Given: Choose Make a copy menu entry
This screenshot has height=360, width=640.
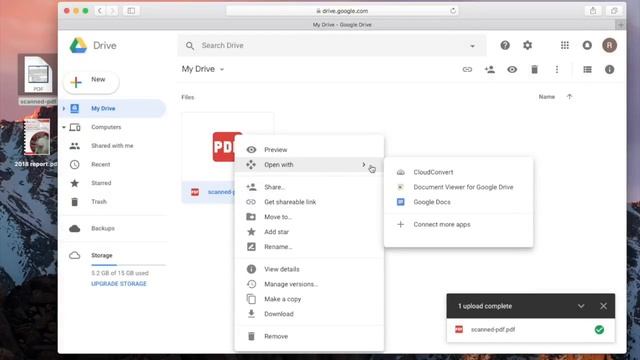Looking at the screenshot, I should [309, 299].
